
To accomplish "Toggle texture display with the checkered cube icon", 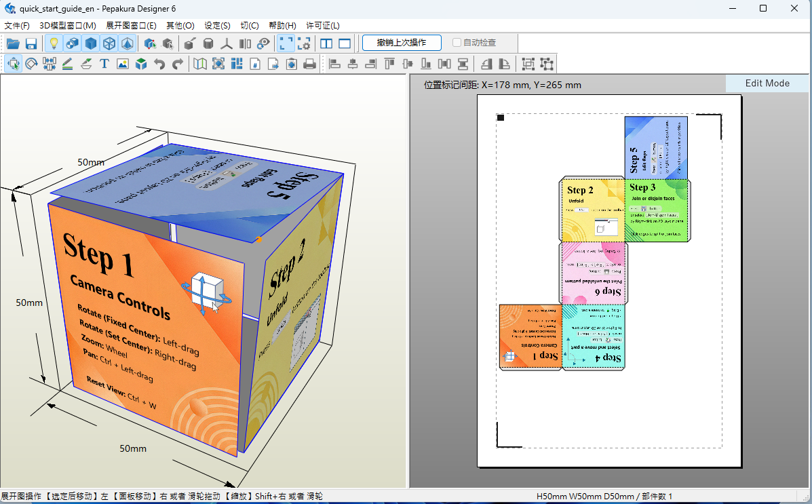I will [73, 43].
